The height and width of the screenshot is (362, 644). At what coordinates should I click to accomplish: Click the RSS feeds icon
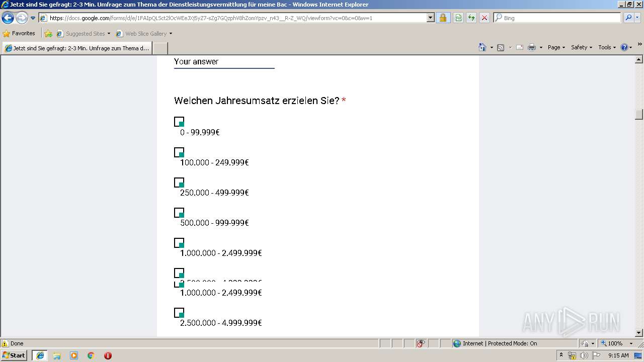501,47
